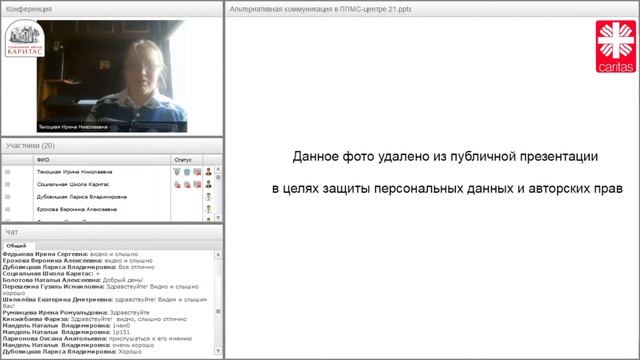Viewport: 640px width, 360px height.
Task: Click participant icon in Дубовицкая Лариса's row
Action: (209, 197)
